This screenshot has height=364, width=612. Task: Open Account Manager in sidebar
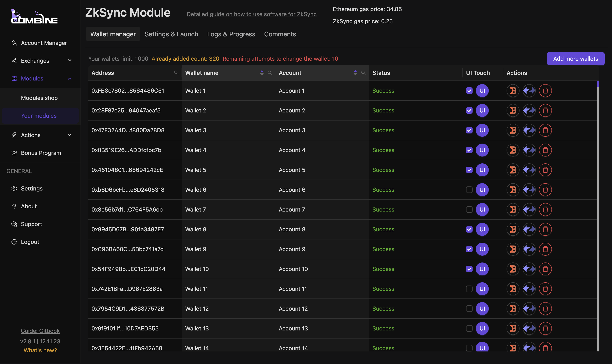(x=40, y=43)
